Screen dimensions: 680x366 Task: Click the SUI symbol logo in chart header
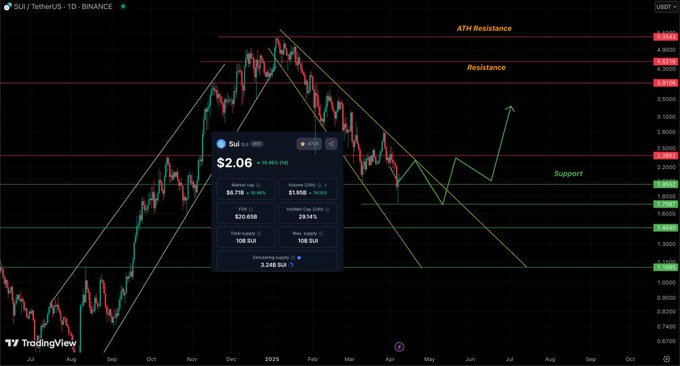point(7,7)
